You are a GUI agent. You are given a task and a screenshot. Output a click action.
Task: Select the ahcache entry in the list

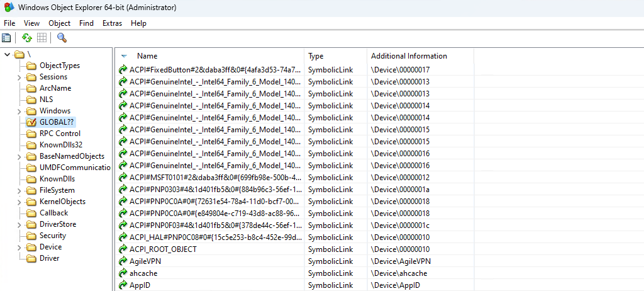coord(143,273)
